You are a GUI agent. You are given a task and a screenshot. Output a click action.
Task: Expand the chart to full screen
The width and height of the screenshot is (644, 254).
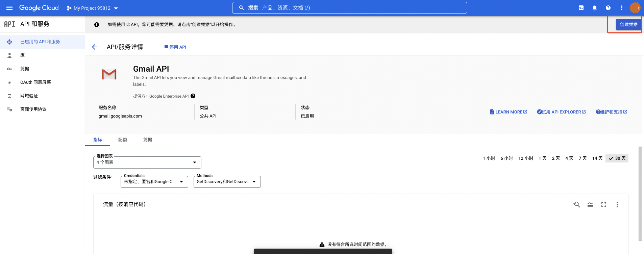[604, 205]
